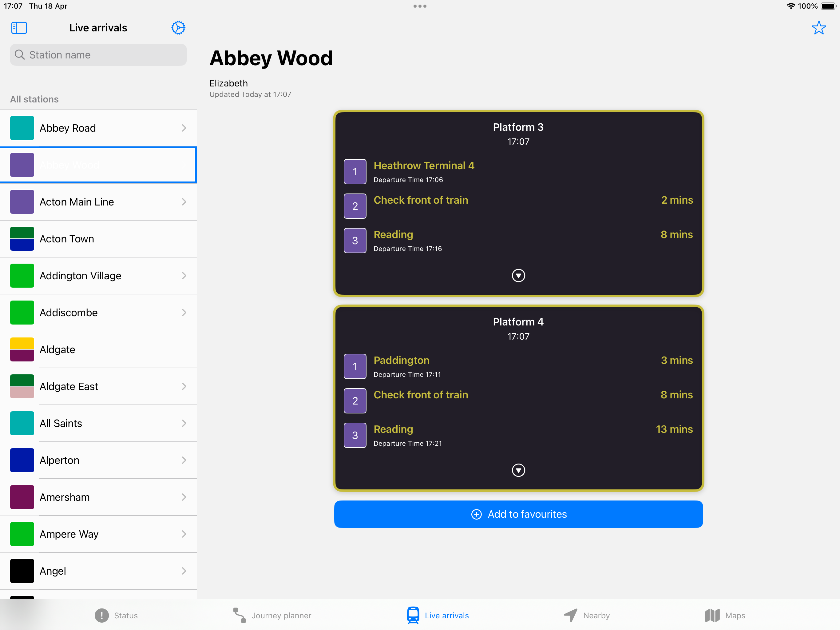The image size is (840, 630).
Task: Select Angel station
Action: 98,571
